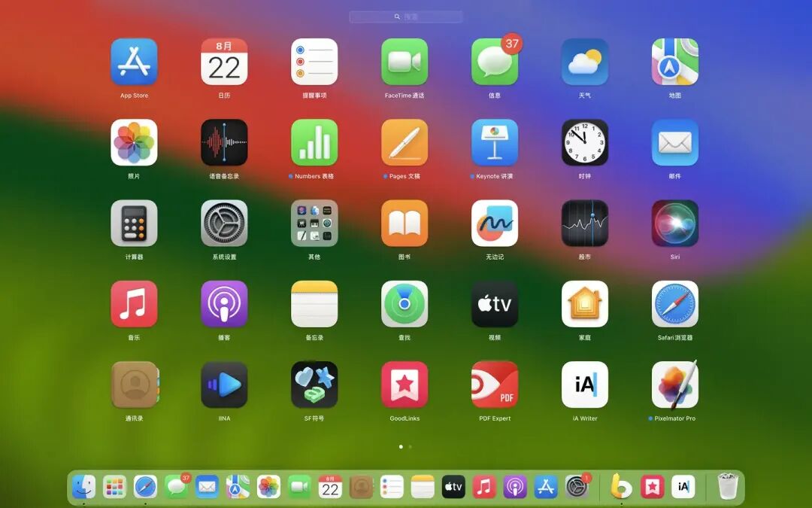The height and width of the screenshot is (508, 812).
Task: Launch Siri from Launchpad
Action: coord(674,224)
